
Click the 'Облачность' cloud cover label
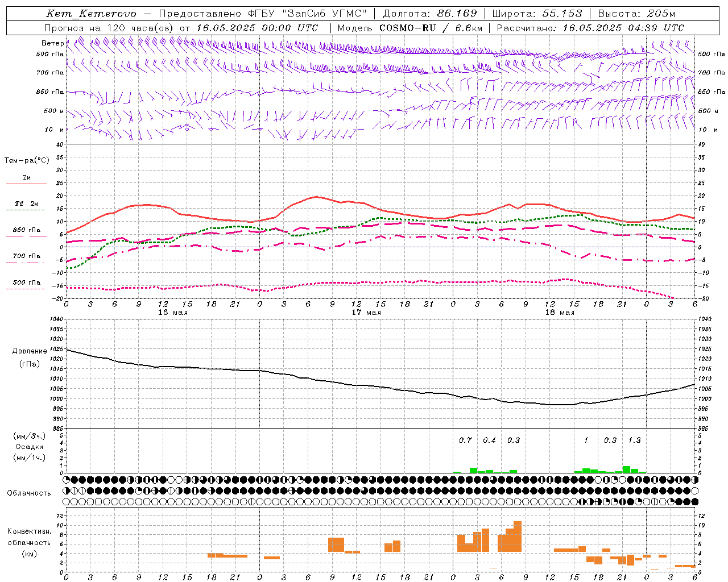(29, 493)
